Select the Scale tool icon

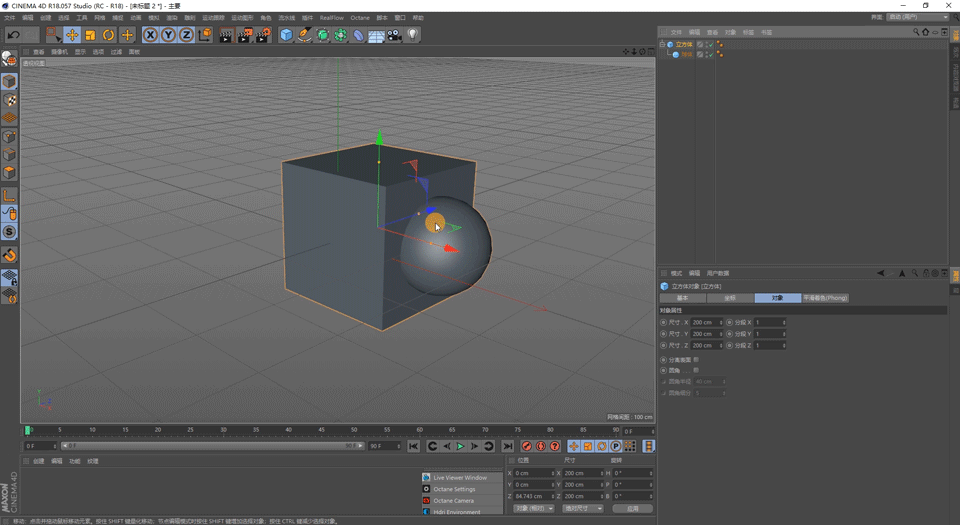[91, 35]
